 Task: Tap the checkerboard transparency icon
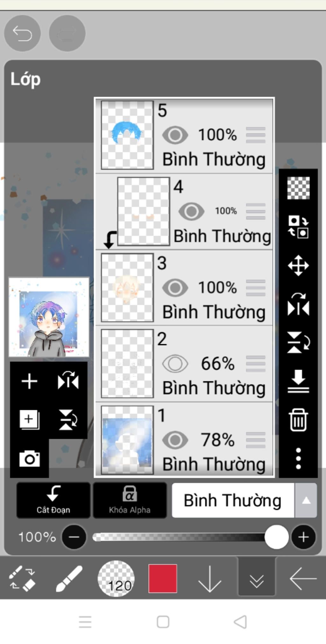(x=298, y=188)
